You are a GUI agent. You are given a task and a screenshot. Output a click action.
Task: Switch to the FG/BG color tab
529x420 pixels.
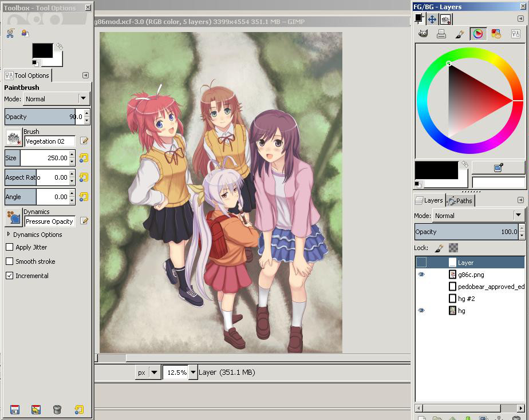[419, 18]
